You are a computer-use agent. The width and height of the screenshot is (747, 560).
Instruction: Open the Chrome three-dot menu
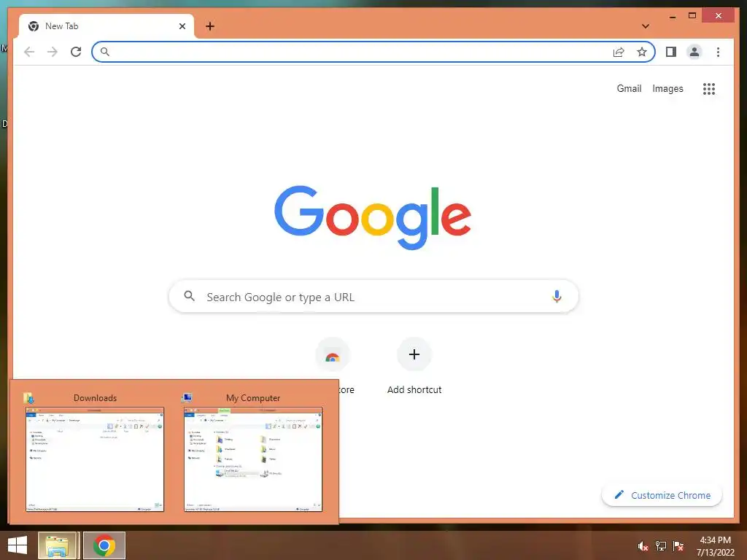click(x=718, y=52)
